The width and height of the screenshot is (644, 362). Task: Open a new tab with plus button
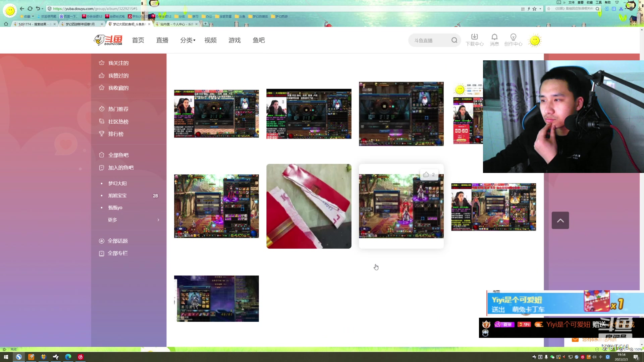[206, 24]
